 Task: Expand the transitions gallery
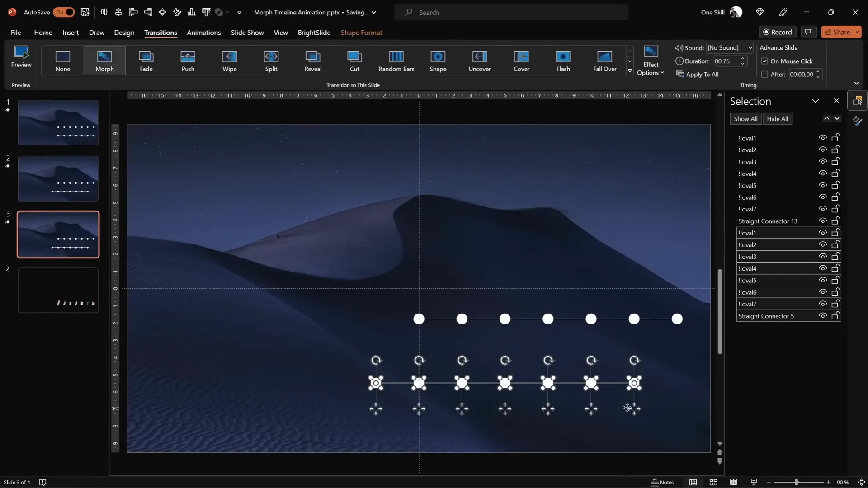630,71
